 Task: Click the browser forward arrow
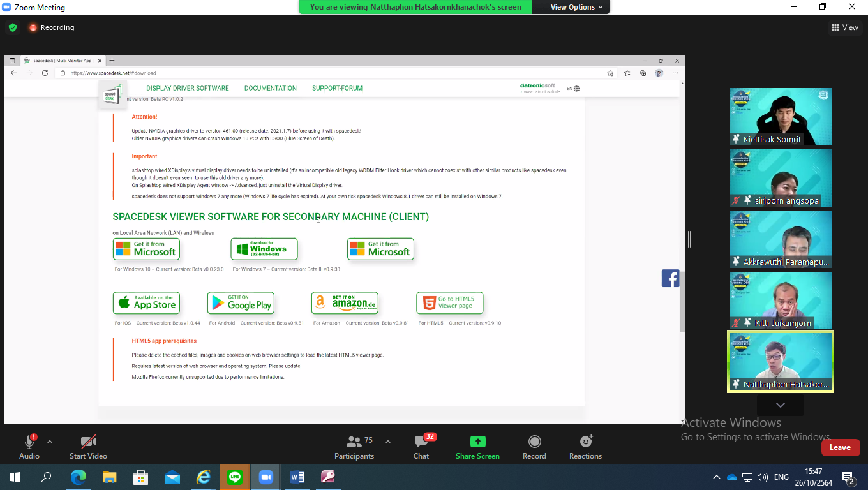point(29,73)
